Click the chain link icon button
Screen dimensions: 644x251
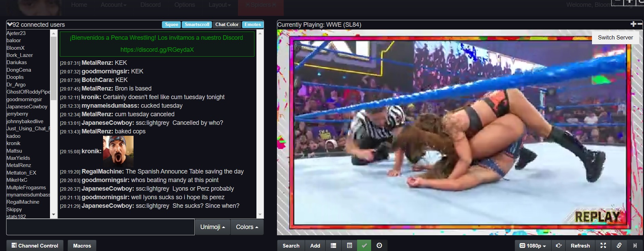click(619, 246)
